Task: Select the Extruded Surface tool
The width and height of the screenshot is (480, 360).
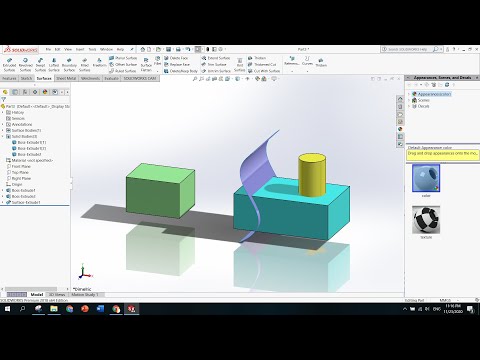Action: coord(9,65)
